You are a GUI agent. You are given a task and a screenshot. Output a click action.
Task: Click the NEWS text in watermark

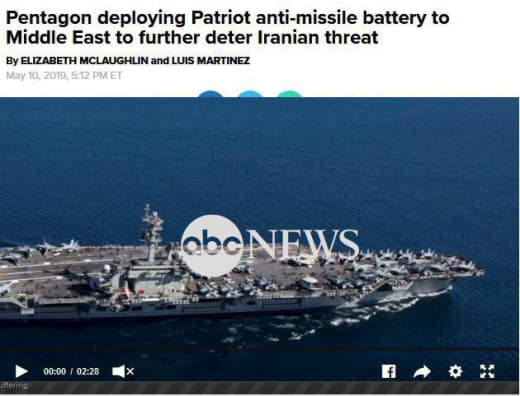click(302, 244)
